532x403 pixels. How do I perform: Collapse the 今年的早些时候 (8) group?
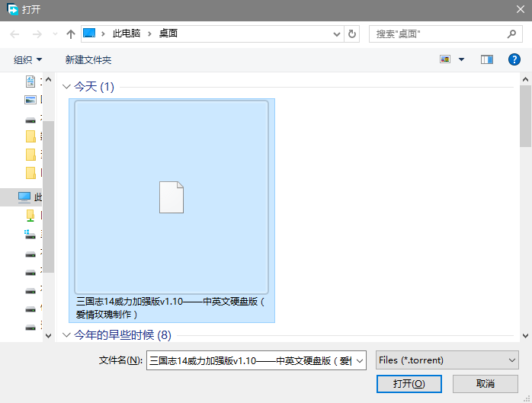pyautogui.click(x=66, y=335)
